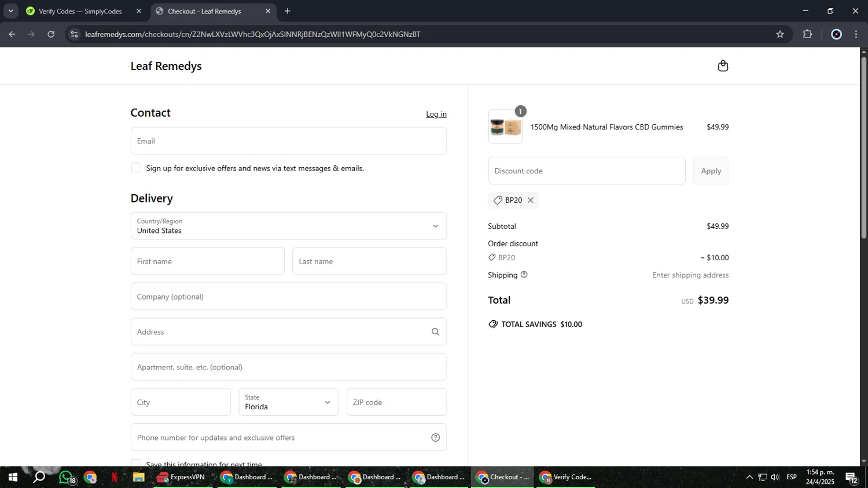Open ExpressVPN from the taskbar
Viewport: 868px width, 488px height.
tap(182, 477)
